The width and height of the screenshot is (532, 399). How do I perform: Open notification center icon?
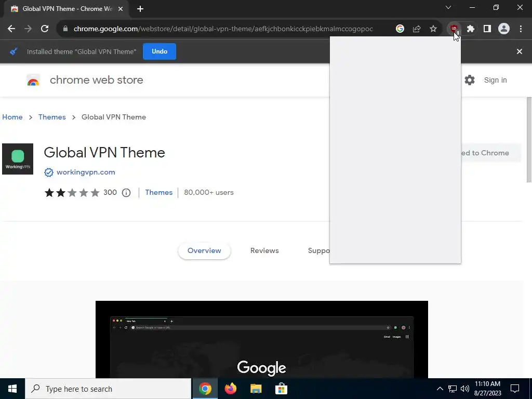coord(515,389)
